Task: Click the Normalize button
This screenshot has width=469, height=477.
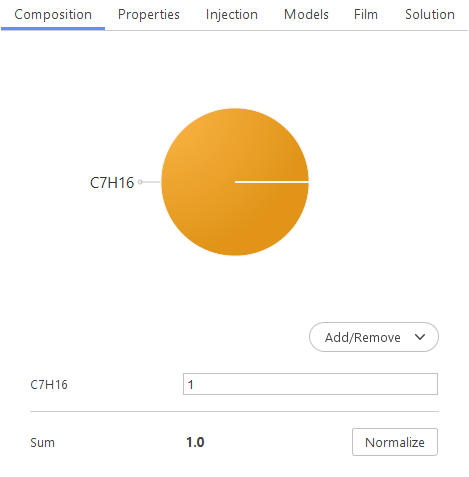Action: 395,442
